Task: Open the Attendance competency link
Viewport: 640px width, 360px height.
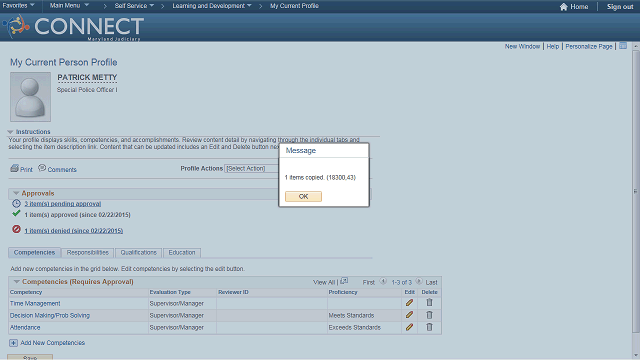Action: 25,327
